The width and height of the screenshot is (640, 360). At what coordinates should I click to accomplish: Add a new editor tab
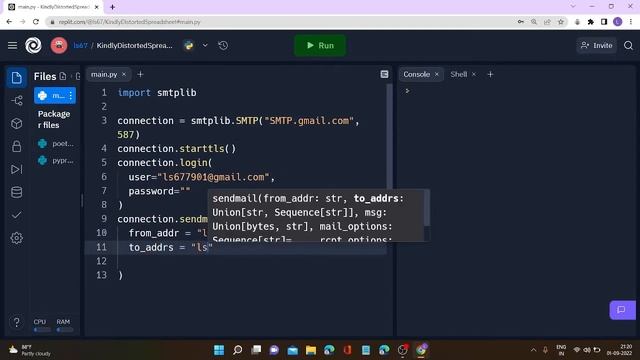click(x=140, y=74)
